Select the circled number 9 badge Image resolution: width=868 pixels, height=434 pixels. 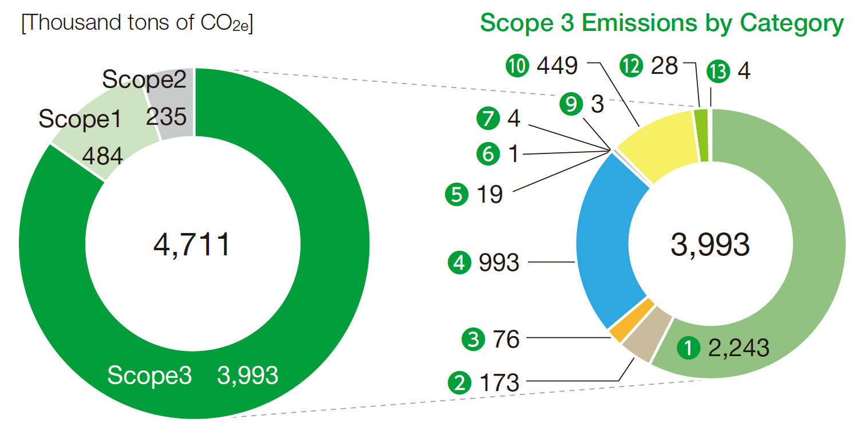571,104
